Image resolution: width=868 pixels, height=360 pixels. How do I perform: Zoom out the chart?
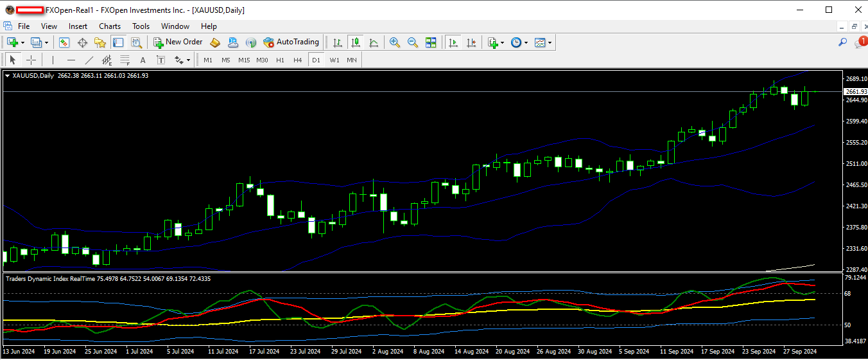(x=413, y=42)
